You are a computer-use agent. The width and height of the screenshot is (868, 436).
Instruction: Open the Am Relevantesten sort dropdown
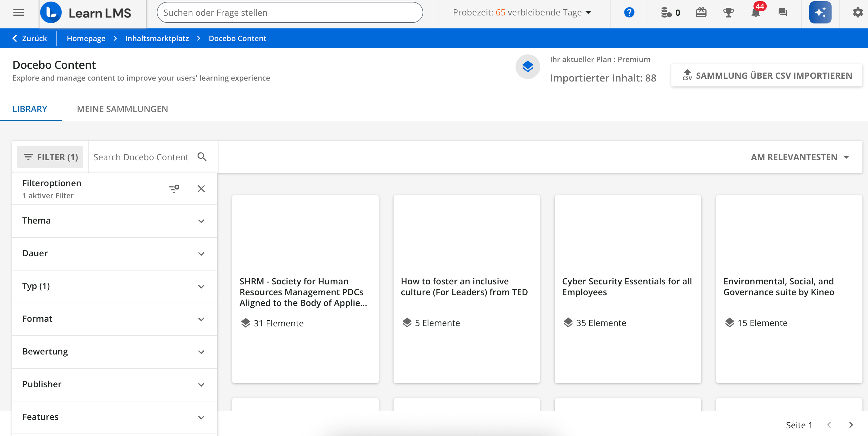799,157
